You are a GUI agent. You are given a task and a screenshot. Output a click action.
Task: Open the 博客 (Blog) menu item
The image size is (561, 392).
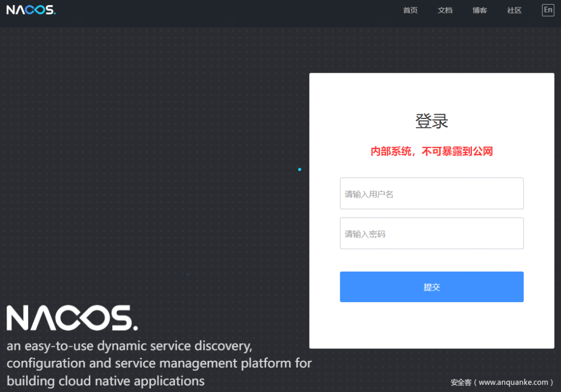(479, 10)
